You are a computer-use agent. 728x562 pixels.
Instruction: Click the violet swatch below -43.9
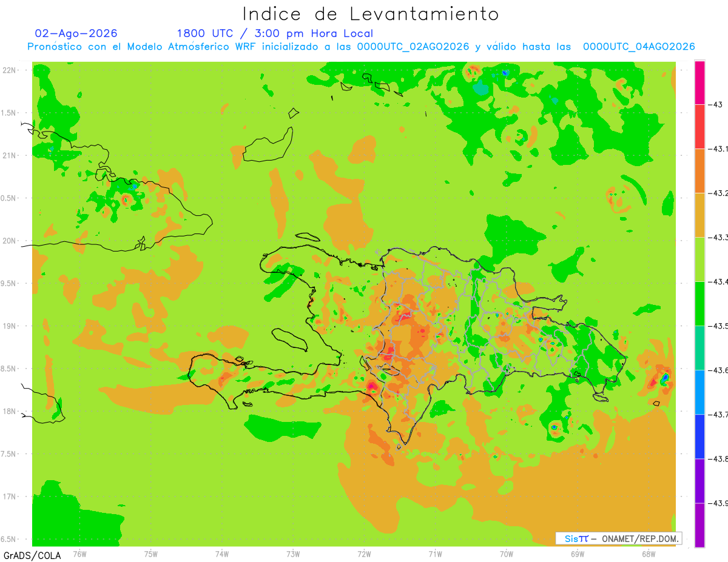pyautogui.click(x=699, y=525)
